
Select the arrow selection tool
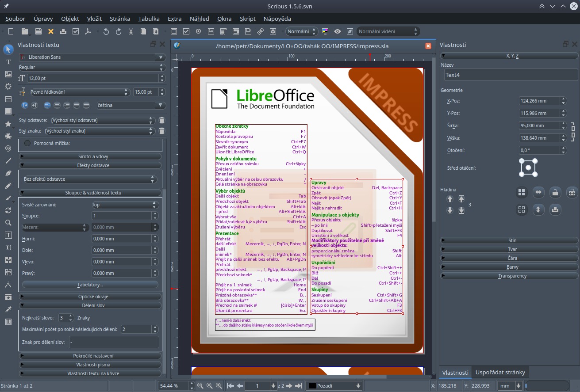[x=8, y=49]
